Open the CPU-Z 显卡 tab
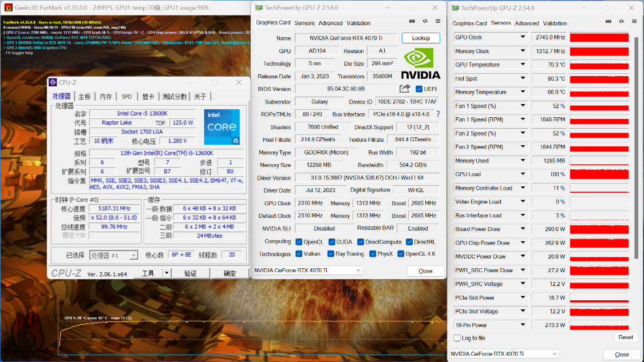Image resolution: width=644 pixels, height=362 pixels. (x=148, y=97)
